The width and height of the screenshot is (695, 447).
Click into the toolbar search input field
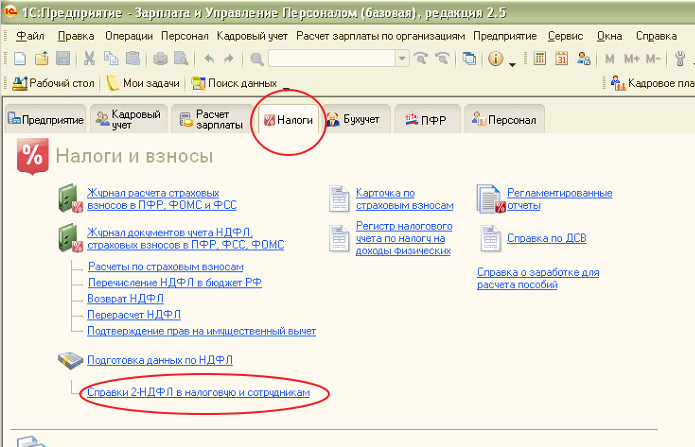[330, 59]
